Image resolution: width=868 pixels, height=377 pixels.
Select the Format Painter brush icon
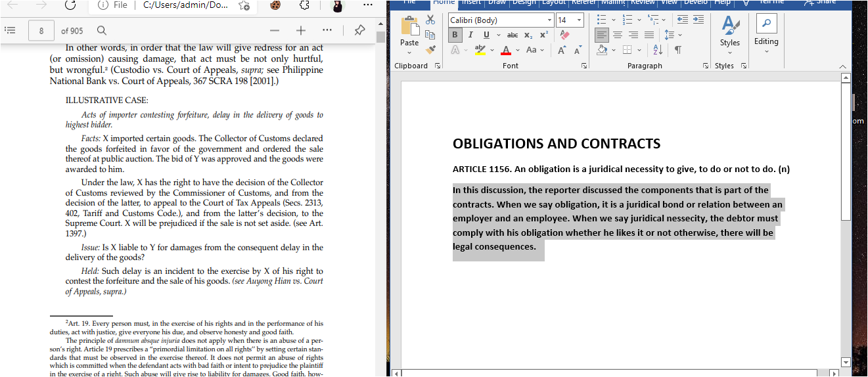click(x=430, y=49)
